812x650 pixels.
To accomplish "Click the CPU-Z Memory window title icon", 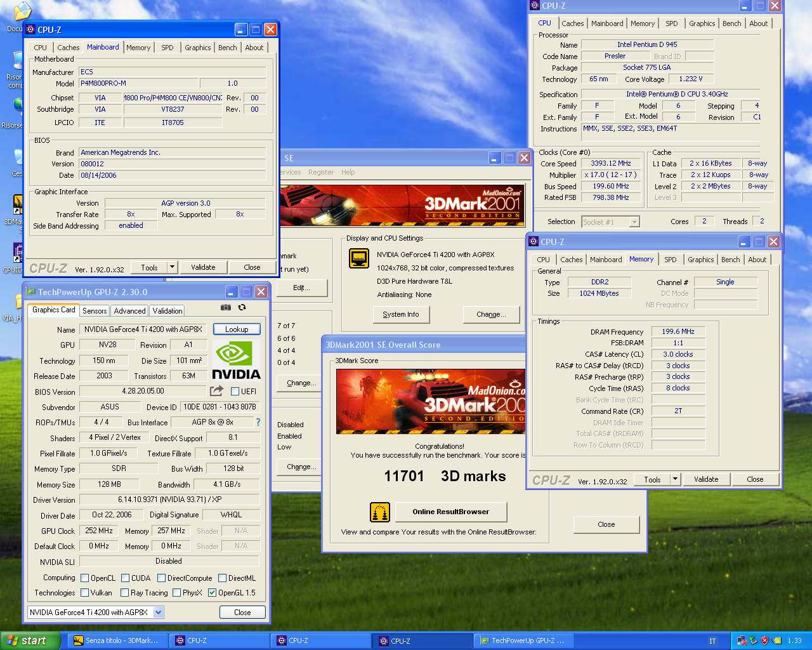I will pyautogui.click(x=534, y=242).
